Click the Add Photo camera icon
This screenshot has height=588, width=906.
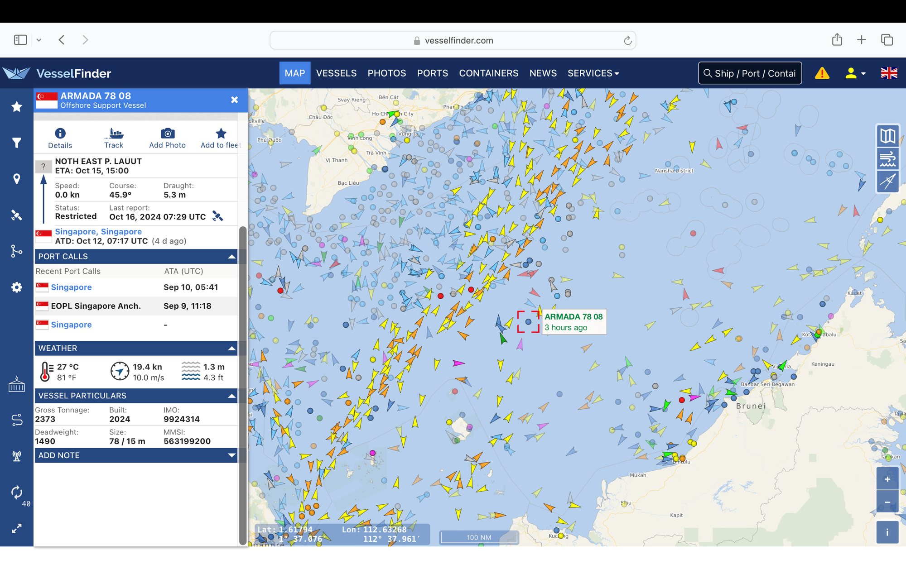coord(167,134)
